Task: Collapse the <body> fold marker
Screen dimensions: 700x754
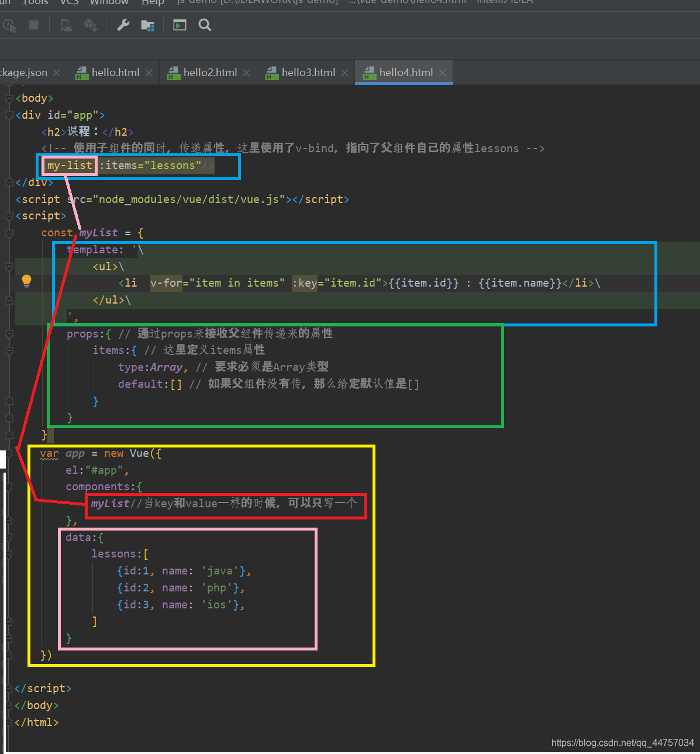Action: pos(9,98)
